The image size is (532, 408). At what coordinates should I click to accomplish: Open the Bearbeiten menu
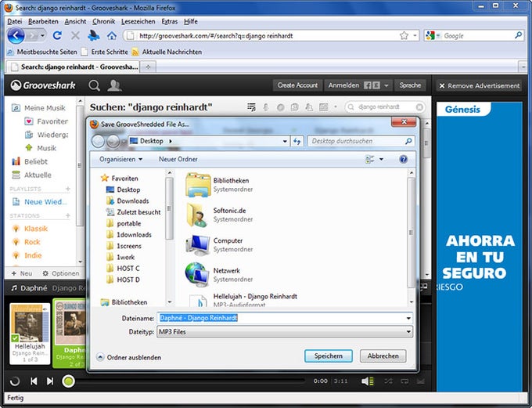[x=43, y=21]
